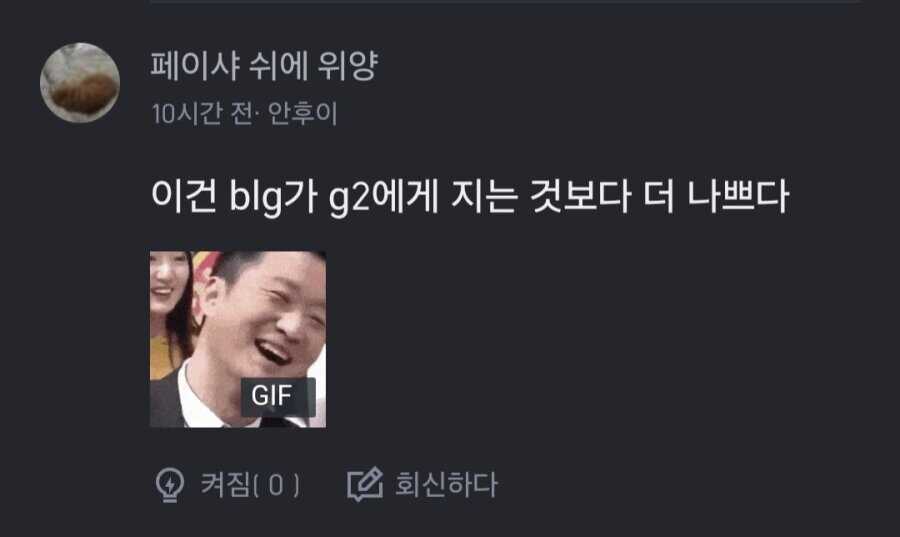Select the 회신하다 reply button
Image resolution: width=900 pixels, height=537 pixels.
point(446,485)
